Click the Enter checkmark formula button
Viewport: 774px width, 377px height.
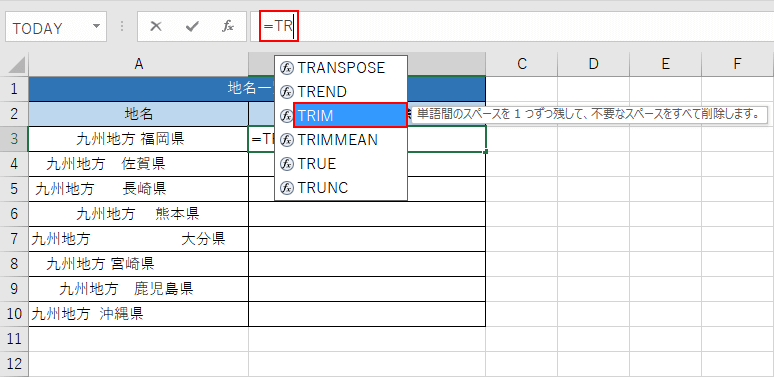pyautogui.click(x=192, y=27)
